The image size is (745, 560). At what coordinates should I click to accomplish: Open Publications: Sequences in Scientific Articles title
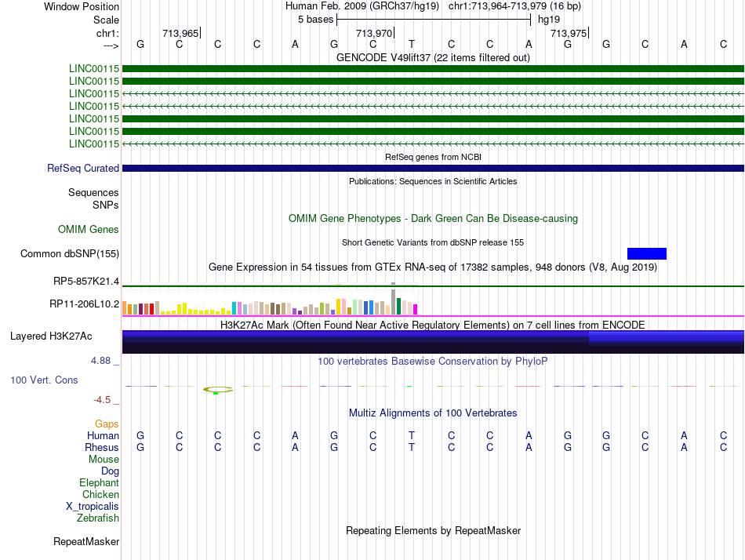tap(433, 181)
